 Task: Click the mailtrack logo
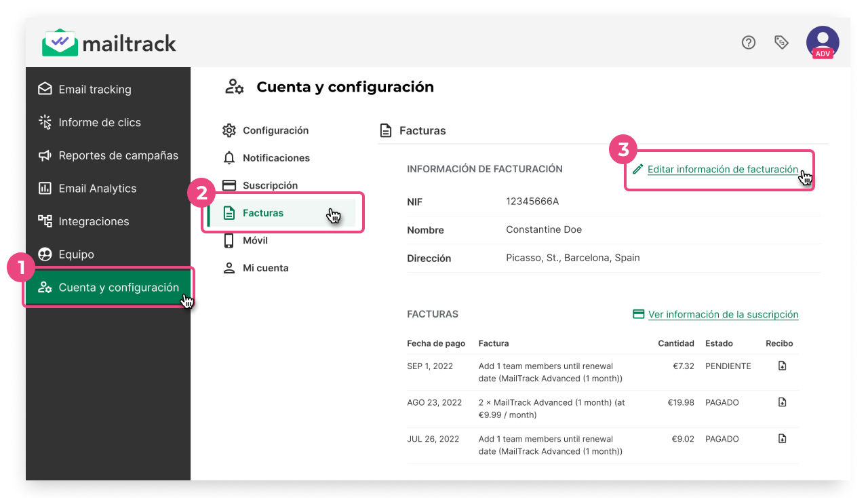pos(108,42)
